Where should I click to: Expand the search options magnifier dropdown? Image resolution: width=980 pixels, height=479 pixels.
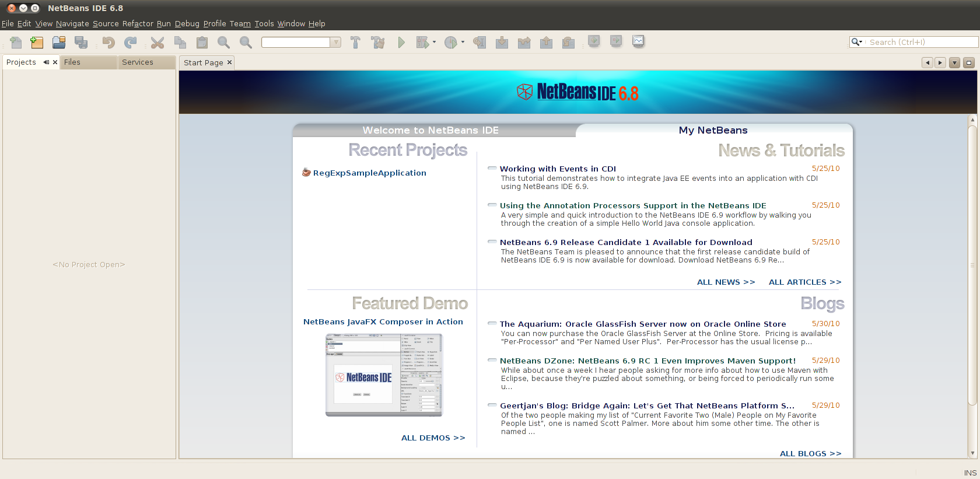[857, 42]
